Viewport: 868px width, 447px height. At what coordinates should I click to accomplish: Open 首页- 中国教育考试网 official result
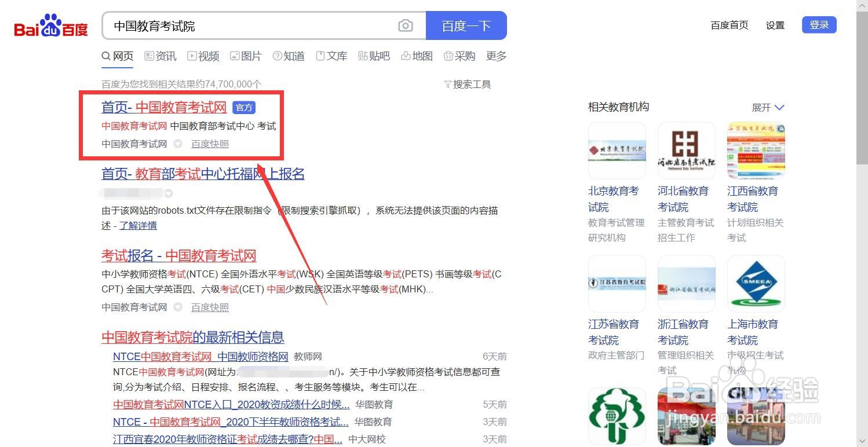click(164, 107)
